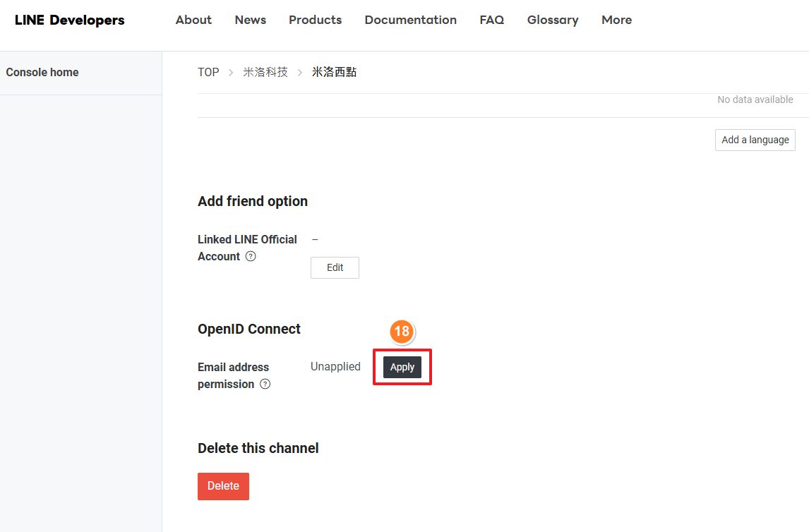Select the 米洛西點 channel breadcrumb

point(334,72)
